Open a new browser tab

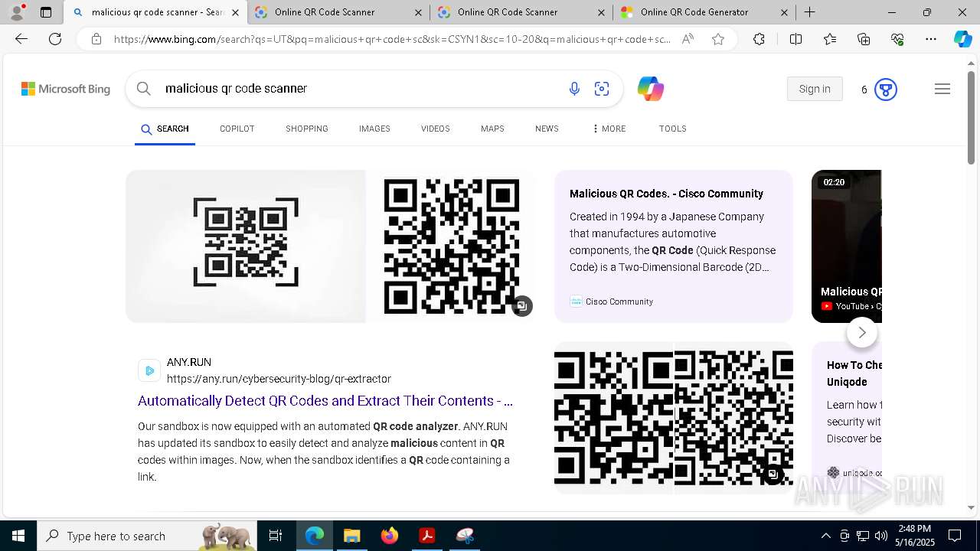coord(809,12)
